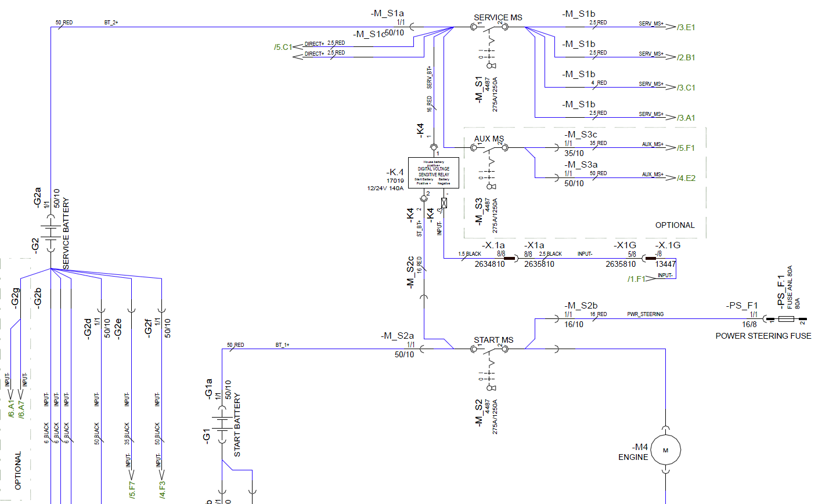This screenshot has height=504, width=829.
Task: Select the power steering fuse symbol
Action: coord(786,319)
